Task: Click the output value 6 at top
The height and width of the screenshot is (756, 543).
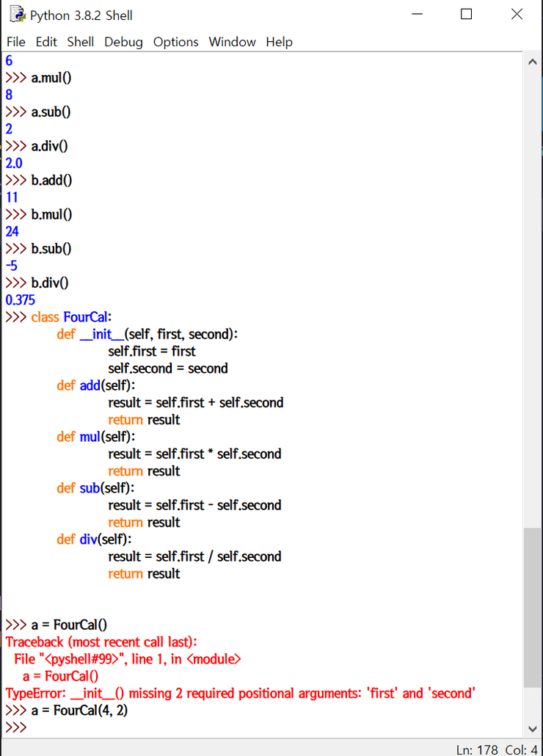Action: (9, 61)
